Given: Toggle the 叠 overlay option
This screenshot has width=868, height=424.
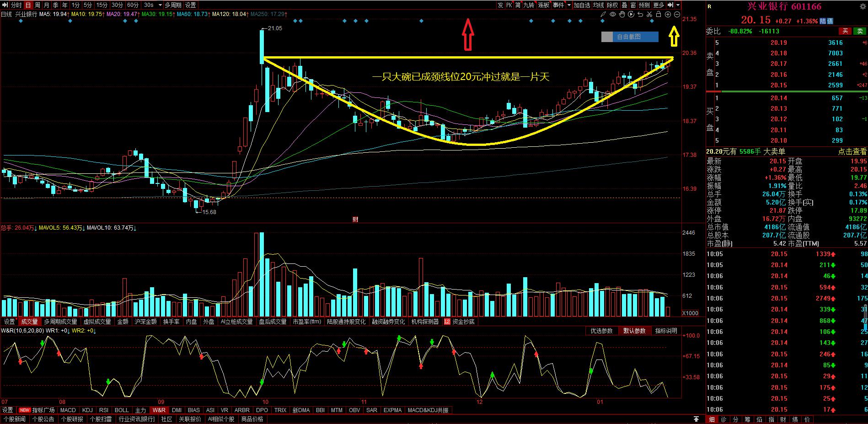Looking at the screenshot, I should (x=624, y=5).
